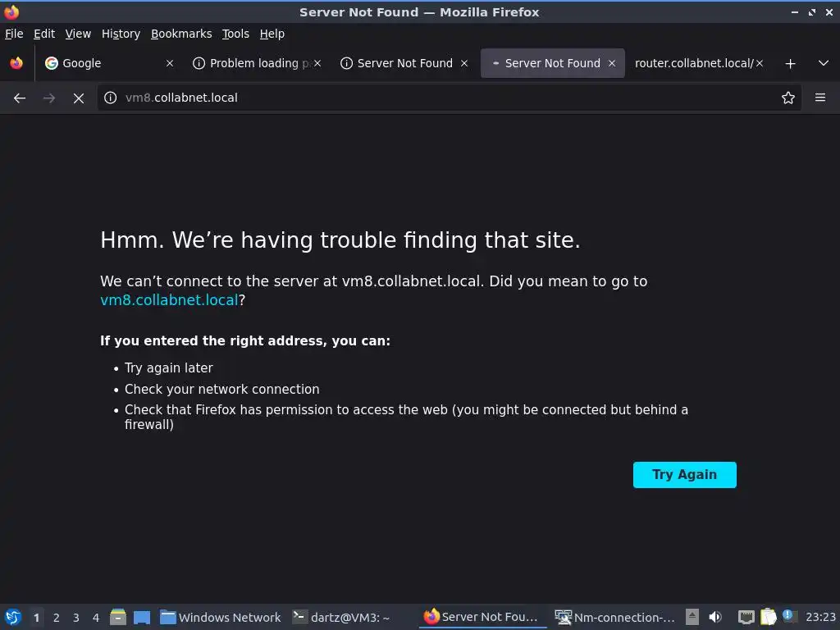Focus the address bar showing vm8.collabnet.local

tap(449, 98)
